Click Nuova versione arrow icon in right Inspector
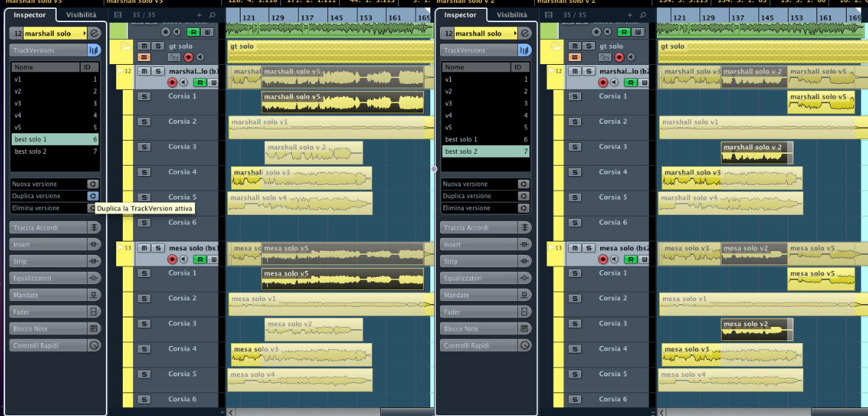Screen dimensions: 868x416 point(523,184)
